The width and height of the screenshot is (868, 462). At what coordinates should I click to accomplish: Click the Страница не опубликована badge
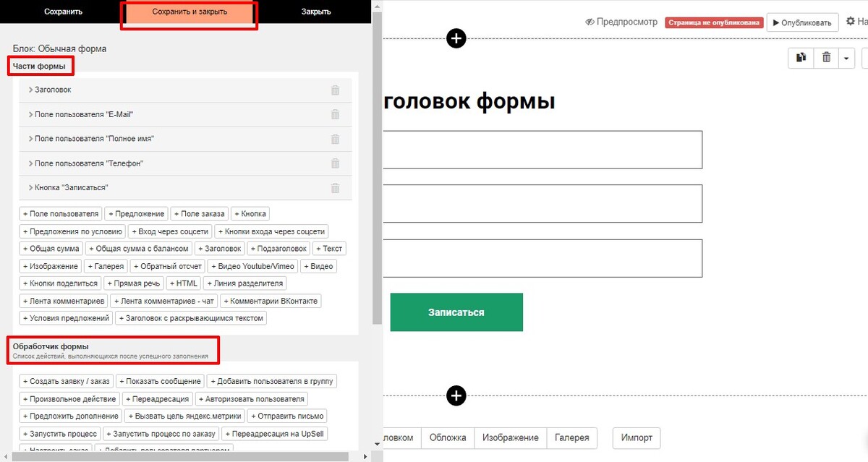pyautogui.click(x=713, y=22)
